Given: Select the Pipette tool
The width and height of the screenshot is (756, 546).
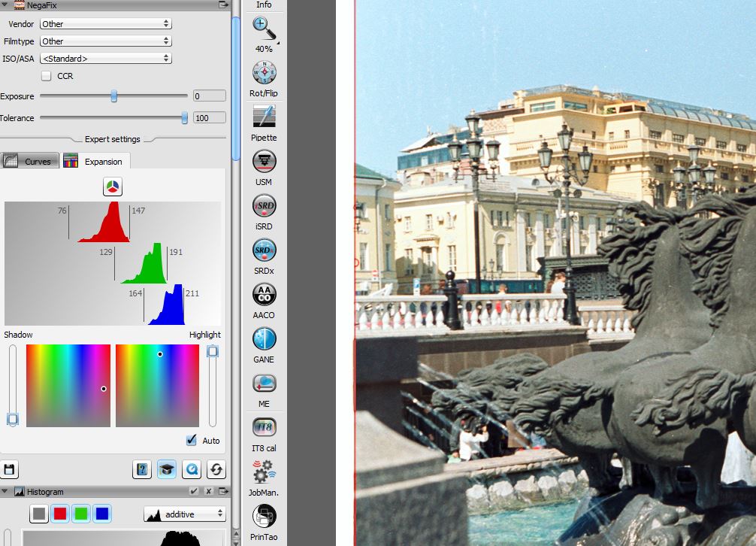Looking at the screenshot, I should (x=264, y=117).
